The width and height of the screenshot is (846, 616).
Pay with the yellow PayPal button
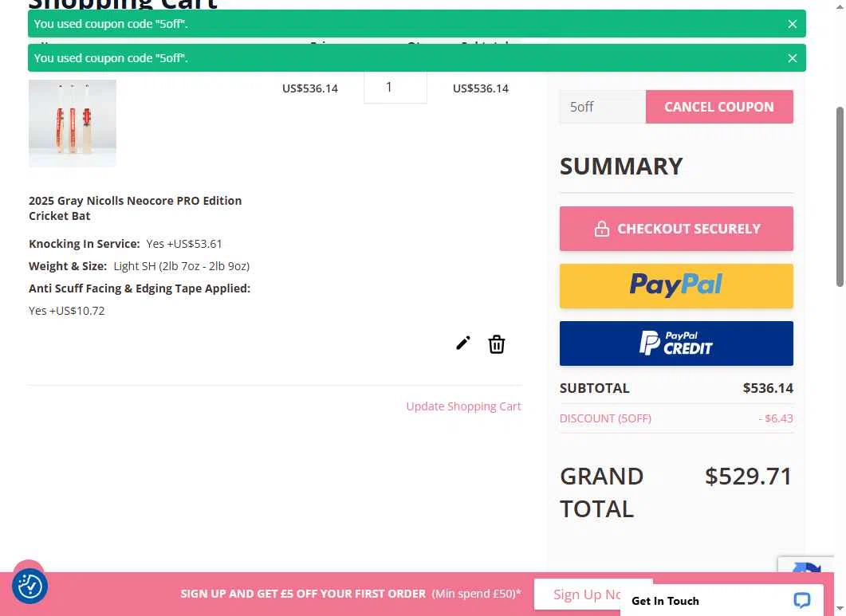(676, 286)
